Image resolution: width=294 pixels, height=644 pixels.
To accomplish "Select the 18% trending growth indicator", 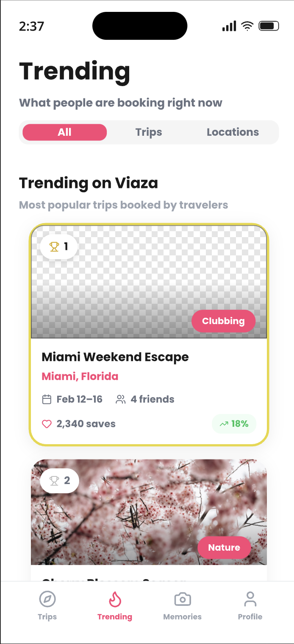I will coord(234,423).
